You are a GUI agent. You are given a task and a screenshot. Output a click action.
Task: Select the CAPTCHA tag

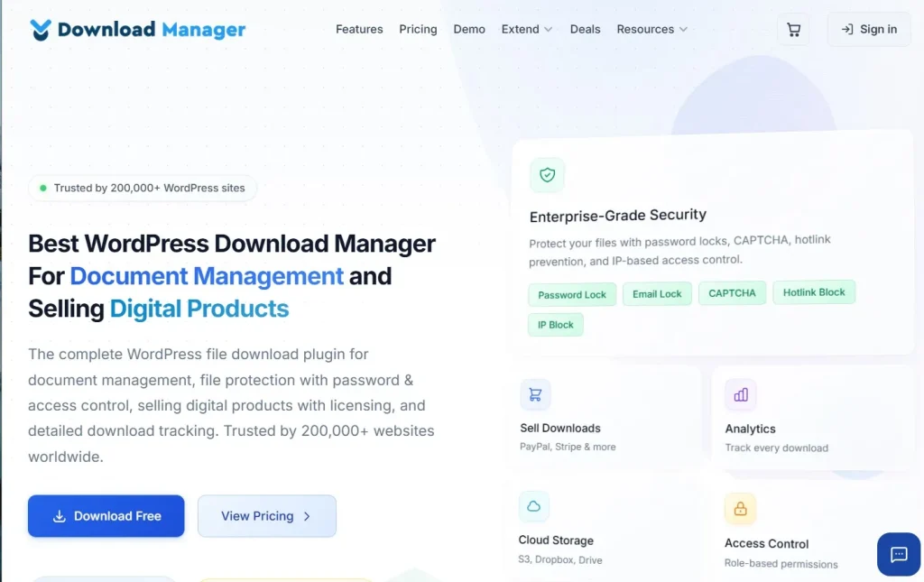click(x=732, y=292)
